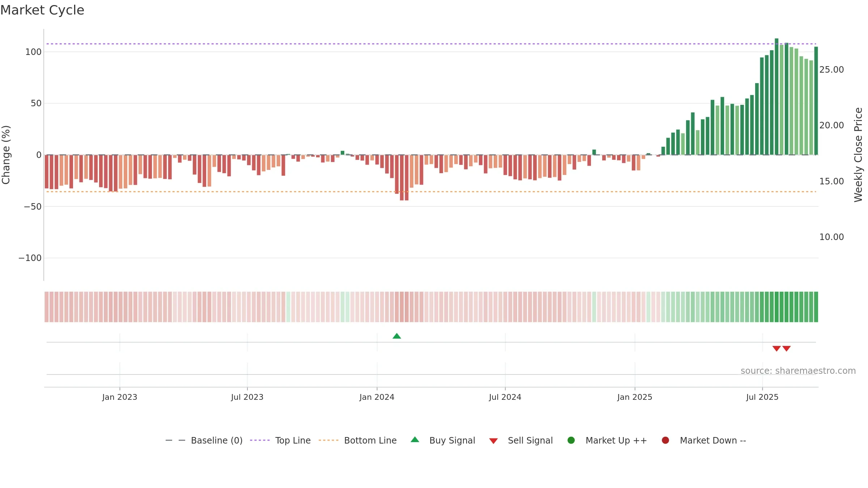Image resolution: width=868 pixels, height=488 pixels.
Task: Click the second red sell signal marker
Action: click(x=787, y=348)
